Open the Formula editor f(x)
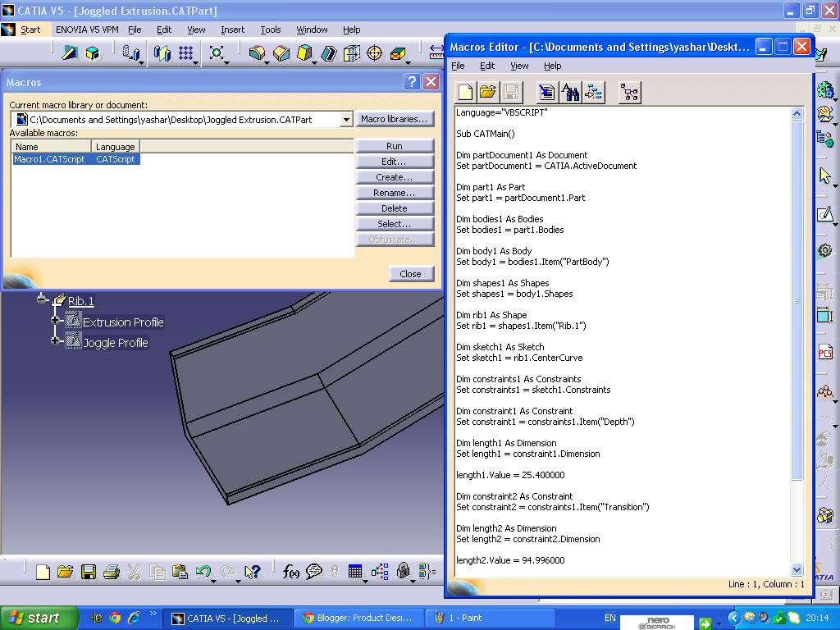The height and width of the screenshot is (630, 840). click(x=291, y=570)
